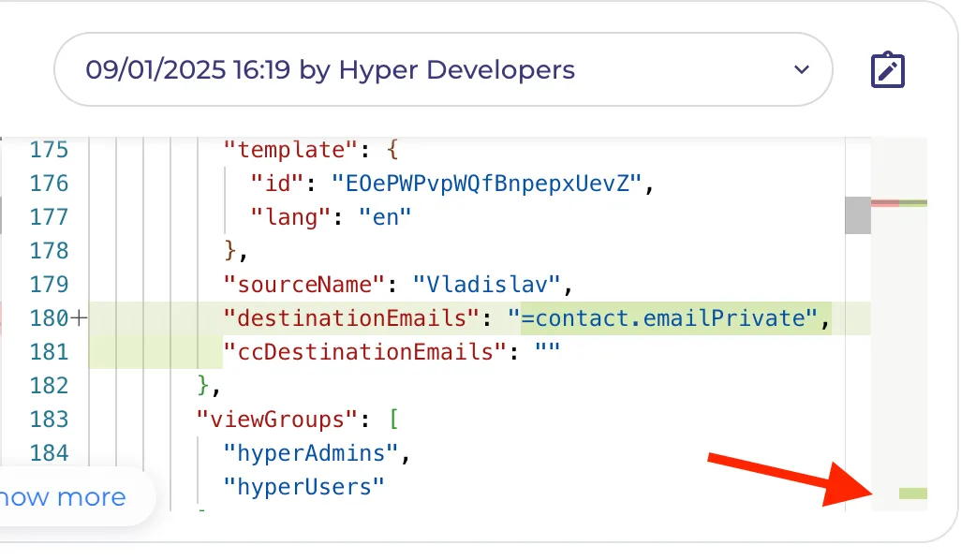Click the "hyperAdmins" entry
Image resolution: width=961 pixels, height=560 pixels.
311,453
